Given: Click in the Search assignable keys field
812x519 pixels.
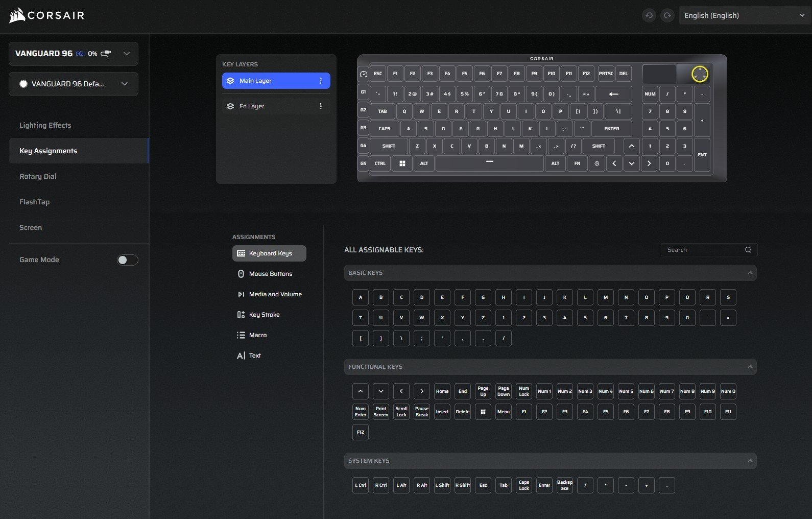Looking at the screenshot, I should click(x=709, y=250).
